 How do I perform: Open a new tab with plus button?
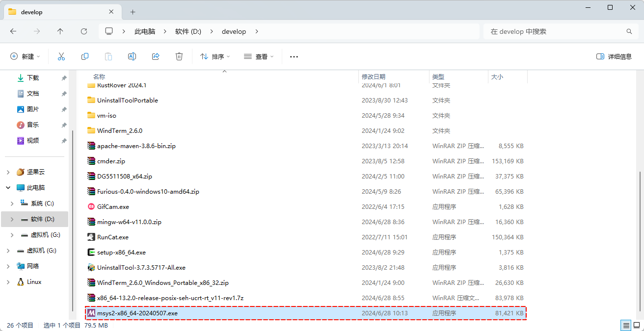point(133,12)
